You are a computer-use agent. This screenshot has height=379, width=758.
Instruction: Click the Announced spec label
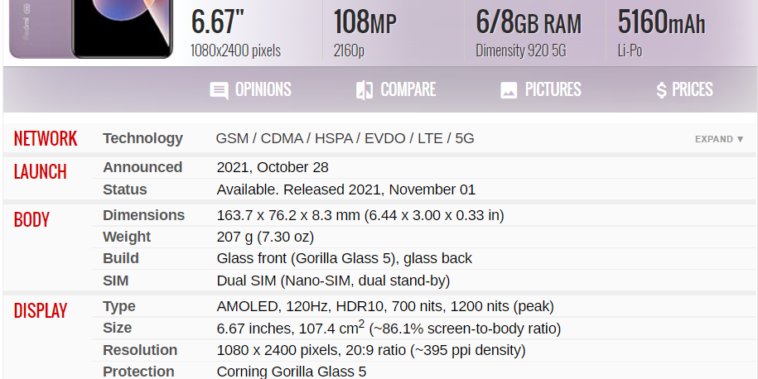coord(143,167)
